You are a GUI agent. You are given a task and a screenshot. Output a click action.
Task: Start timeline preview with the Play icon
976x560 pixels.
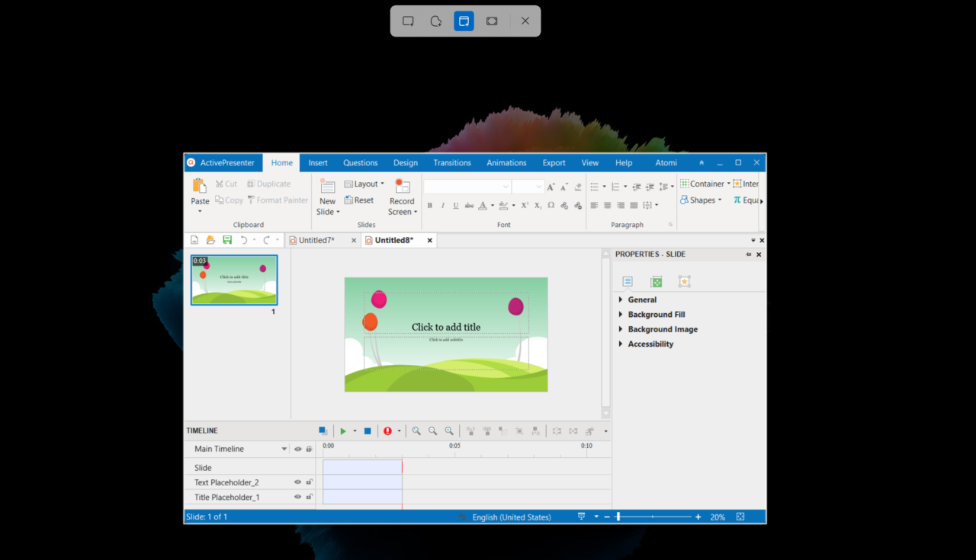(x=343, y=430)
